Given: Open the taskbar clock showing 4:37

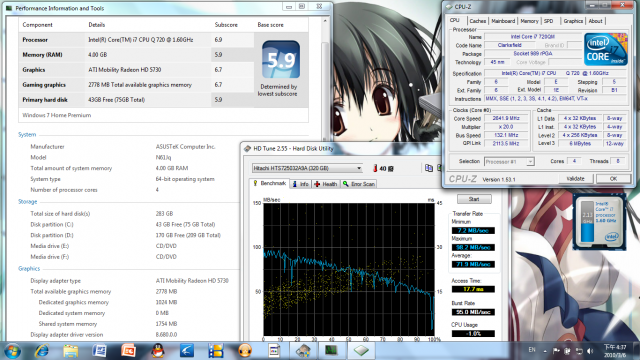Looking at the screenshot, I should [x=615, y=351].
